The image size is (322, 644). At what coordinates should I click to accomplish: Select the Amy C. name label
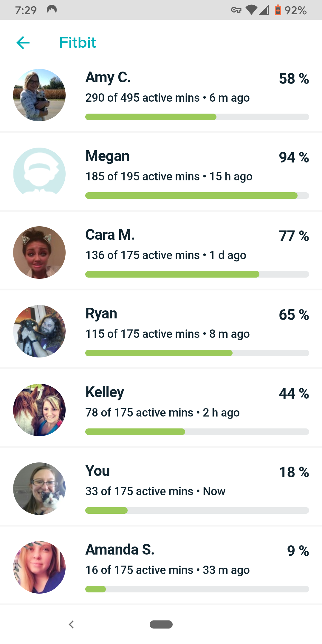108,78
